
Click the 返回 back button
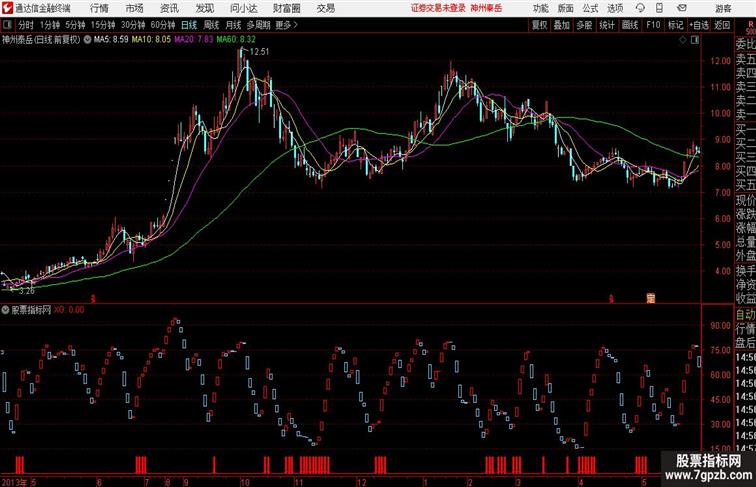[x=722, y=25]
